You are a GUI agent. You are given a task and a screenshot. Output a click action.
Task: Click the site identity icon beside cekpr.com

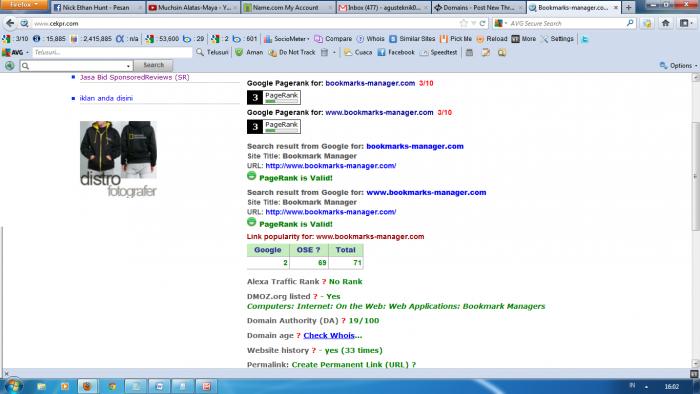[x=24, y=23]
